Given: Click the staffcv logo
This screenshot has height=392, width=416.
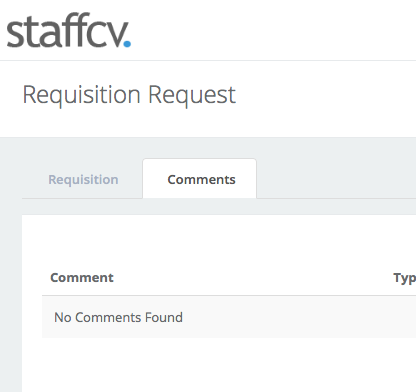Looking at the screenshot, I should pyautogui.click(x=69, y=31).
